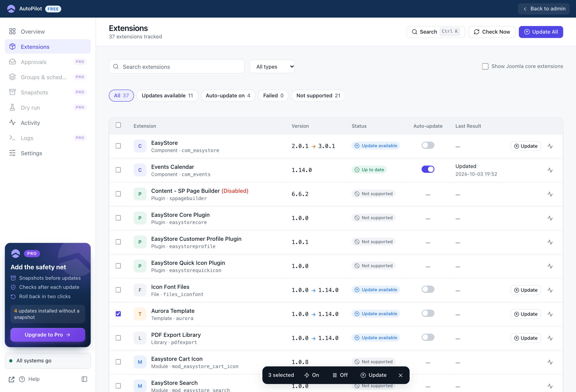Open activity icon for SP Page Builder row
Image resolution: width=576 pixels, height=392 pixels.
coord(550,194)
